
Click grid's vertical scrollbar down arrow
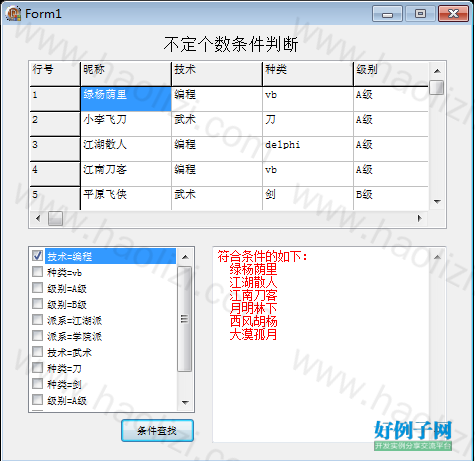[437, 201]
